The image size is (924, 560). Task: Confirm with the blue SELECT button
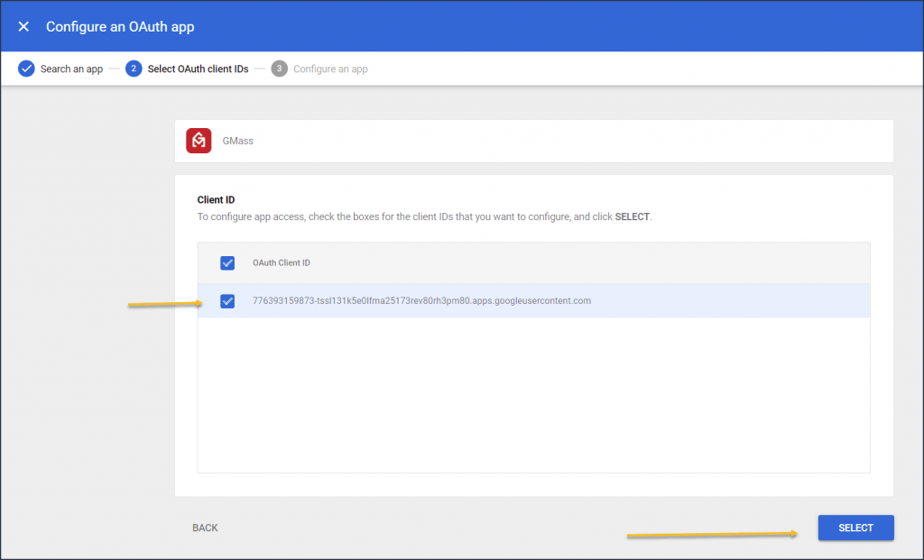coord(855,528)
